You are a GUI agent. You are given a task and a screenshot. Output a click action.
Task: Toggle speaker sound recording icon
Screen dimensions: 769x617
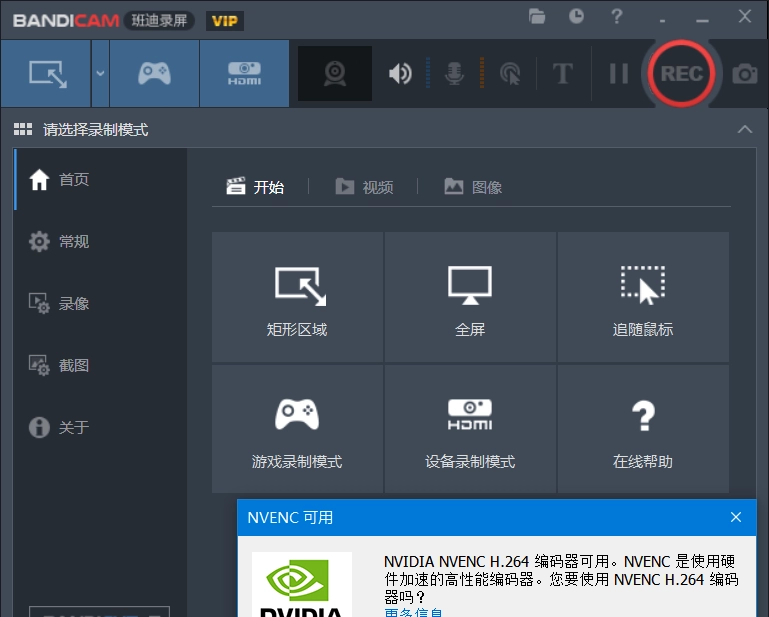click(x=400, y=74)
